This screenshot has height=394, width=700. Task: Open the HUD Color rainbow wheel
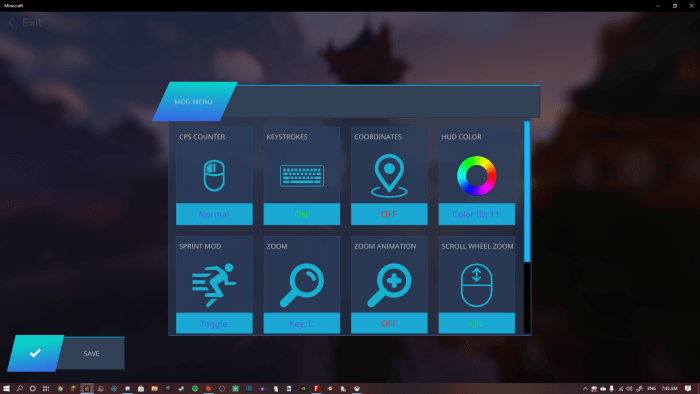(476, 175)
